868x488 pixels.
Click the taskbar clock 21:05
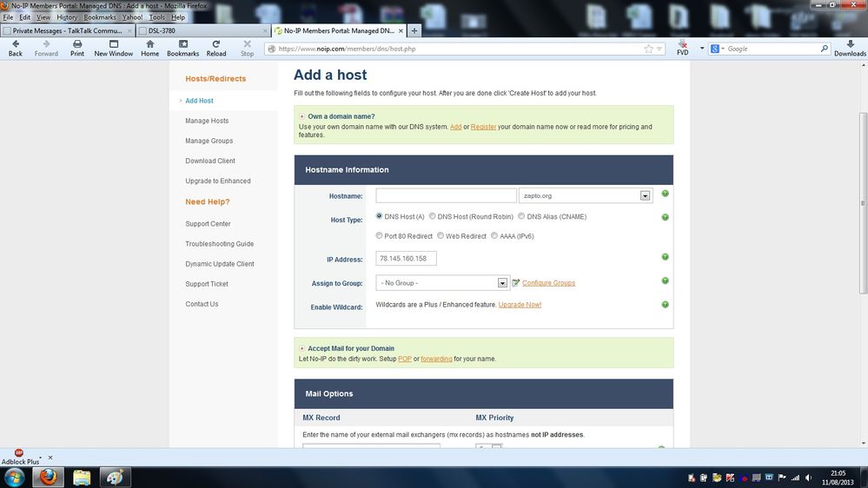[x=838, y=473]
